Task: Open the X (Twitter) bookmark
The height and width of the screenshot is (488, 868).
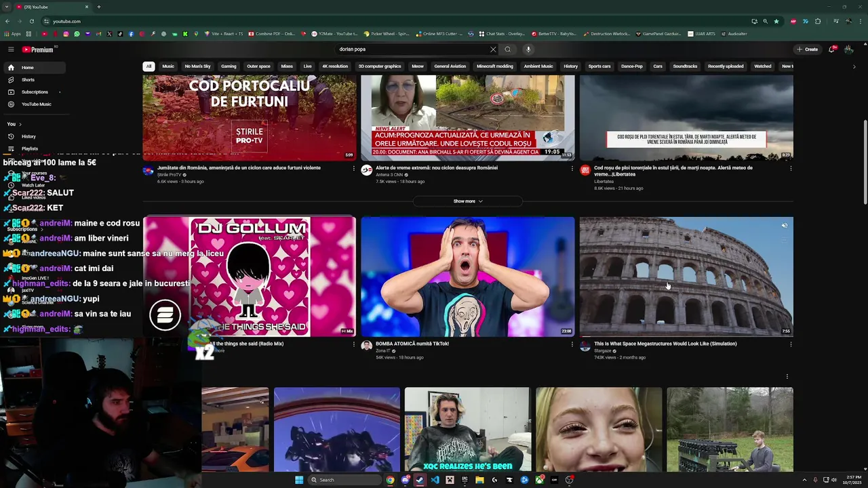Action: click(109, 34)
